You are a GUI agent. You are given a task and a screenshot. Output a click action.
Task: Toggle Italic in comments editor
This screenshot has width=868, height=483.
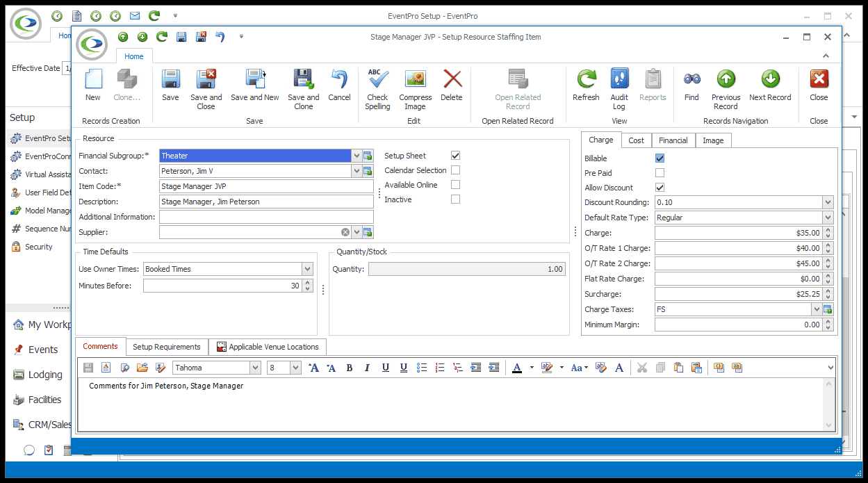tap(367, 368)
